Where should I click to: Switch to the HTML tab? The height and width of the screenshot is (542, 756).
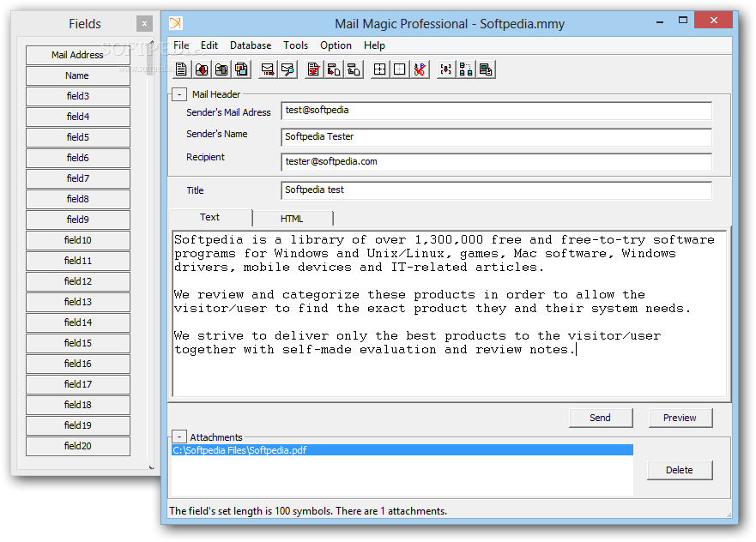click(x=292, y=219)
